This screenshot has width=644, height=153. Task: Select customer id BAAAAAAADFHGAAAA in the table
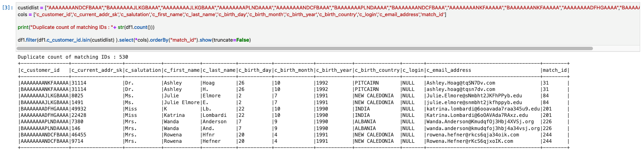(45, 109)
